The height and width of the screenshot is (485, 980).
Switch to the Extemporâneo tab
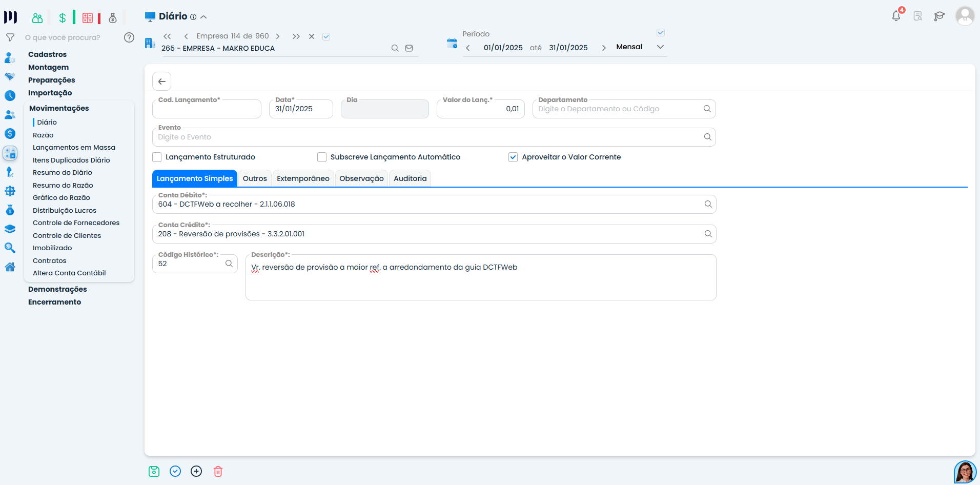303,178
